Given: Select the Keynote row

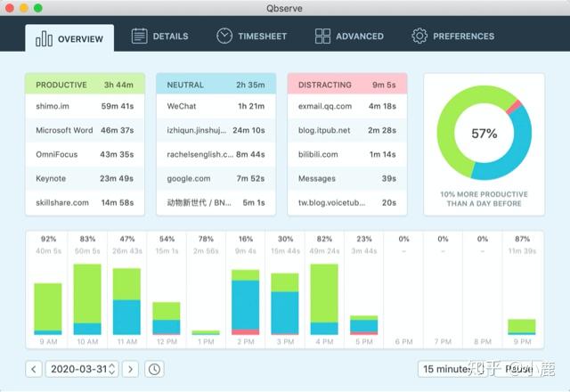Looking at the screenshot, I should click(x=85, y=178).
